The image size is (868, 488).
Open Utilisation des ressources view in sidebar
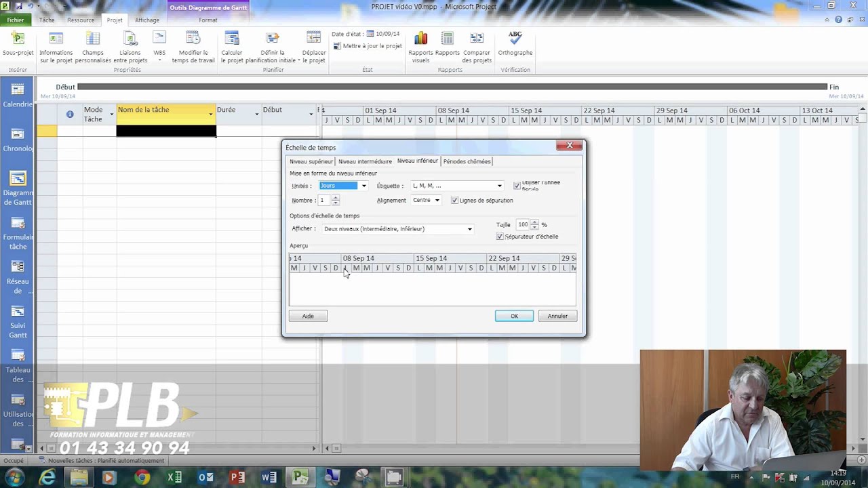point(18,410)
